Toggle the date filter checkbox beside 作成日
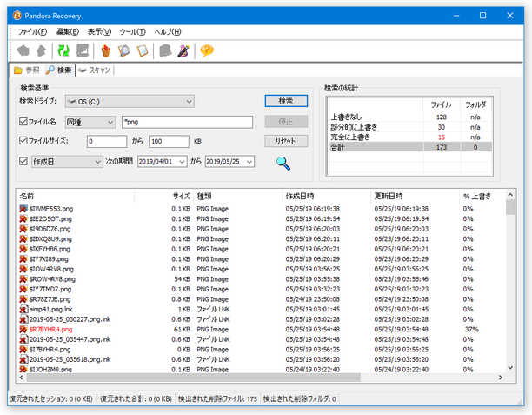This screenshot has height=415, width=532. [x=23, y=161]
